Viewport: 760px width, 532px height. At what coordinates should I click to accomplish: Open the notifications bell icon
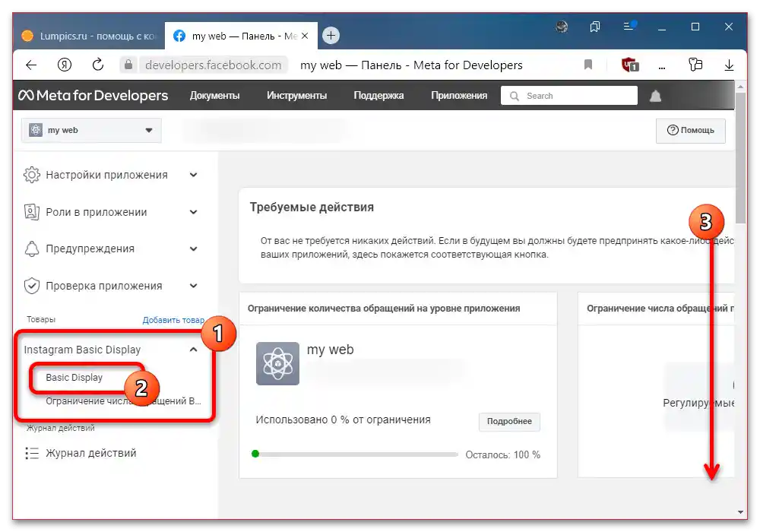point(655,95)
